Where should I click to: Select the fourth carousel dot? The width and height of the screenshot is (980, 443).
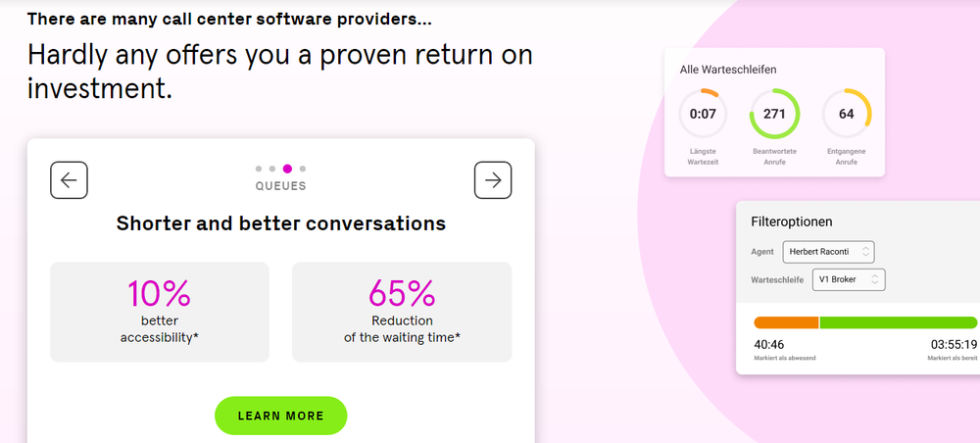(x=303, y=169)
